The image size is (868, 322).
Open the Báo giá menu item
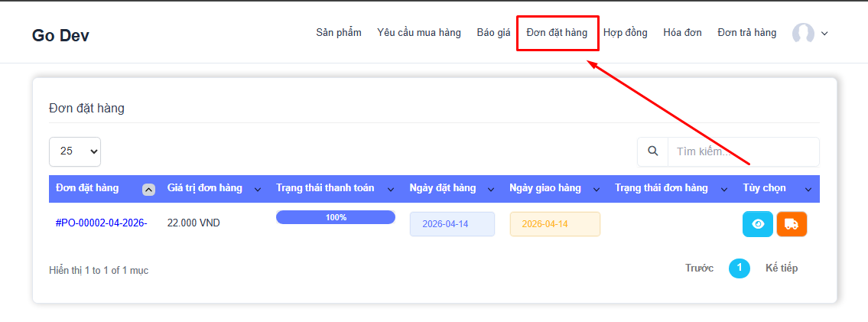point(493,33)
